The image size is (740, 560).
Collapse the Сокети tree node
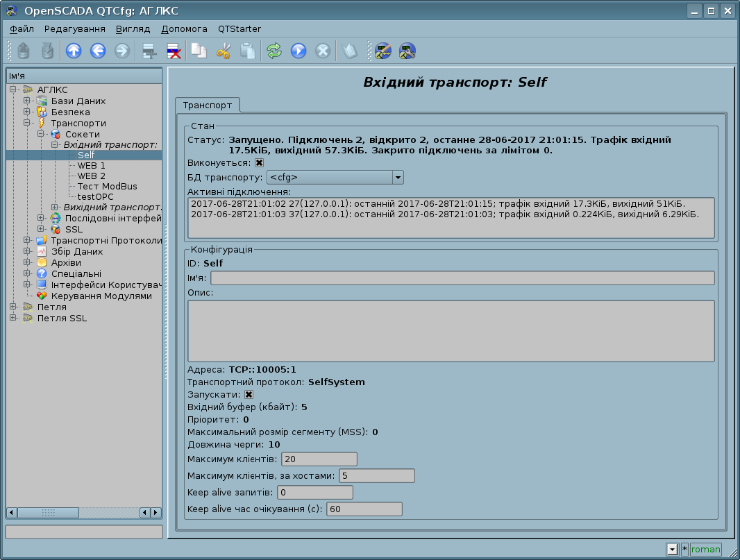tap(41, 134)
